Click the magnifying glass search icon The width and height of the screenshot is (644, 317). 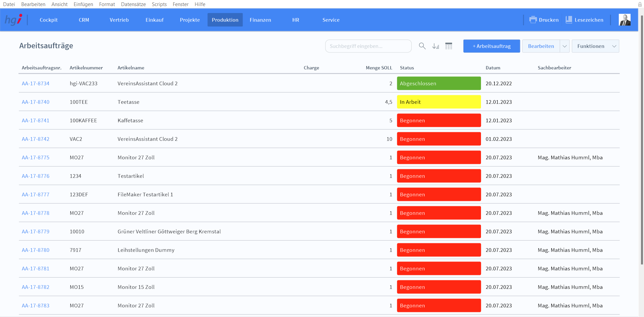coord(422,46)
